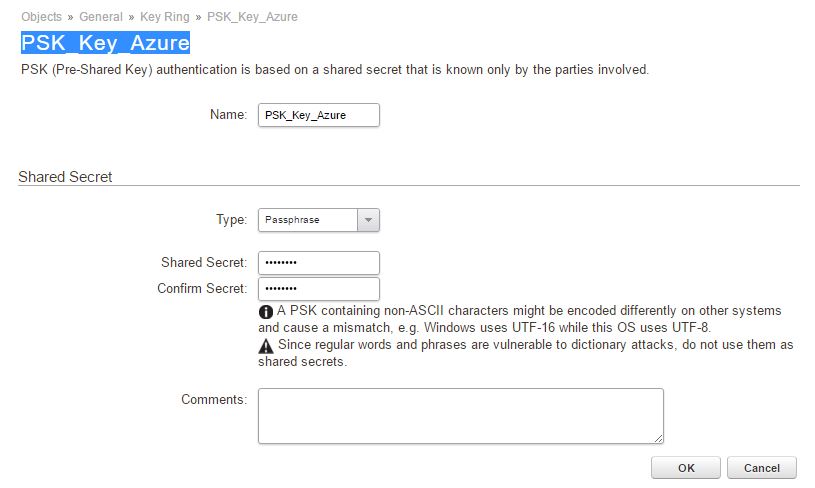Click the Shared Secret section heading
The height and width of the screenshot is (488, 815).
(x=66, y=177)
